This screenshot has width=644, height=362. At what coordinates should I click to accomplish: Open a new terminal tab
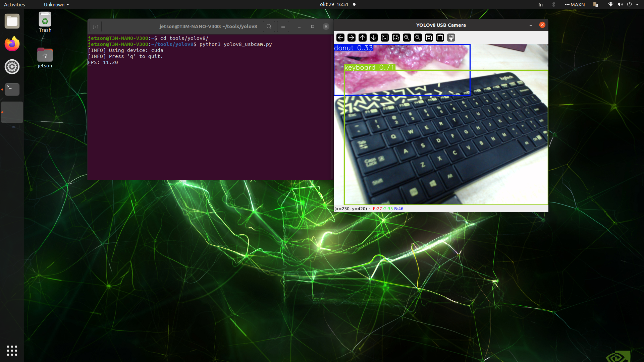pos(96,26)
